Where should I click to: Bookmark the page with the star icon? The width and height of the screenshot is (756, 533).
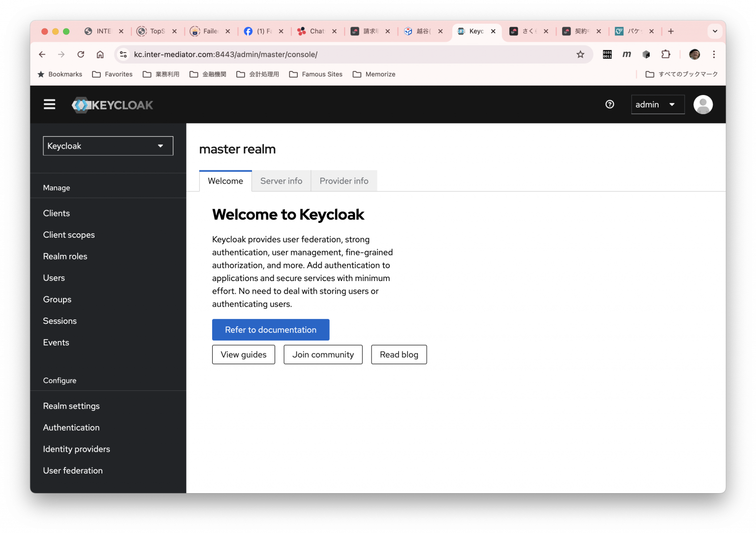tap(581, 54)
